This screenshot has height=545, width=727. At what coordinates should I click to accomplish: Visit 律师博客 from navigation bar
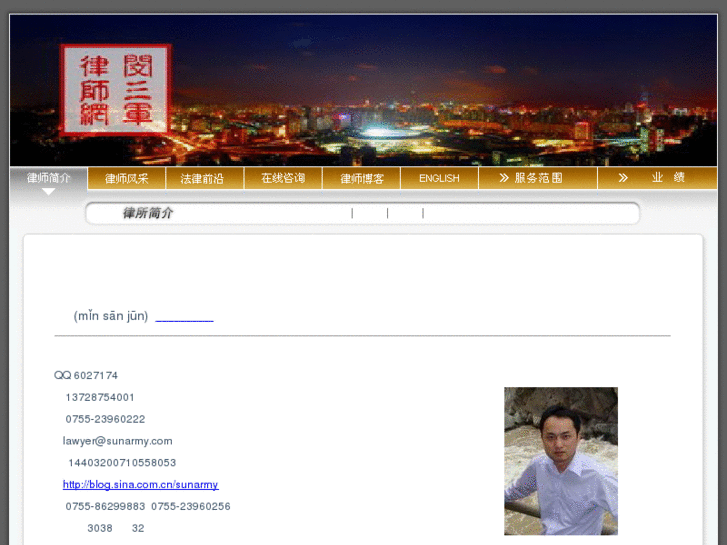click(x=362, y=179)
